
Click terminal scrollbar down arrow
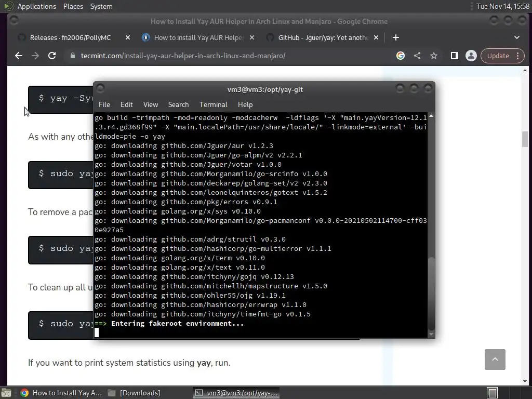pyautogui.click(x=431, y=334)
